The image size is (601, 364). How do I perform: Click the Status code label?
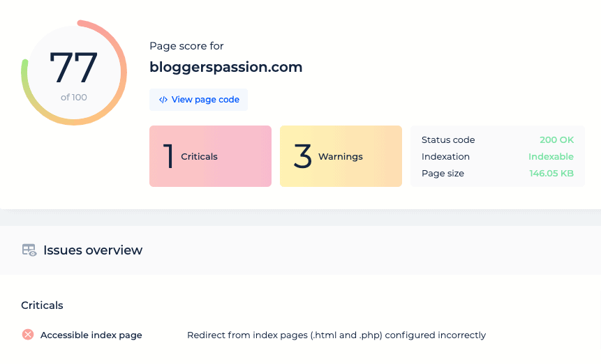(448, 139)
